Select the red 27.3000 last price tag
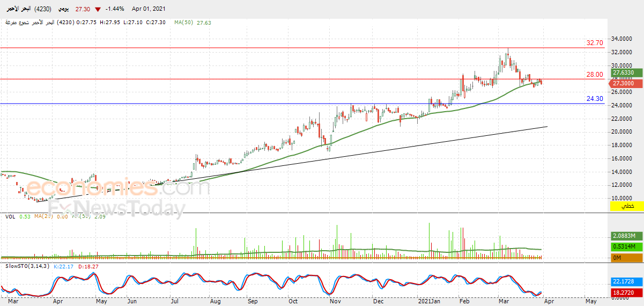This screenshot has height=306, width=644. [x=626, y=83]
